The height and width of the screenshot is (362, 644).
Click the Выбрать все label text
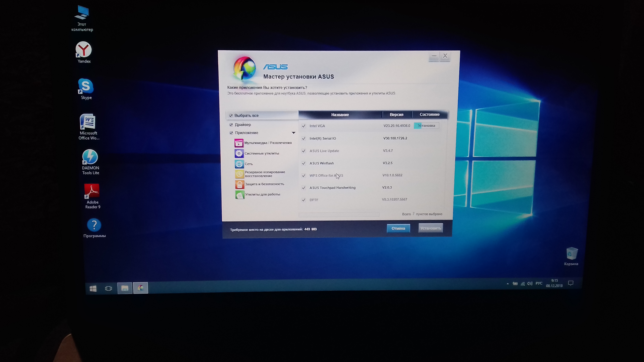pyautogui.click(x=246, y=115)
